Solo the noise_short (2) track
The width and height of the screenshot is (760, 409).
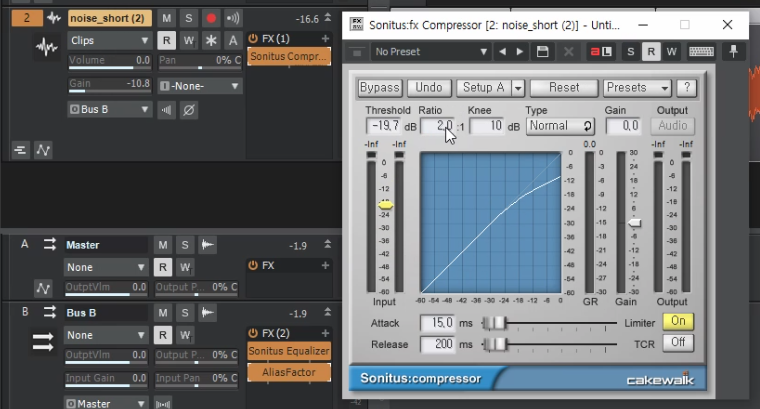pos(189,18)
